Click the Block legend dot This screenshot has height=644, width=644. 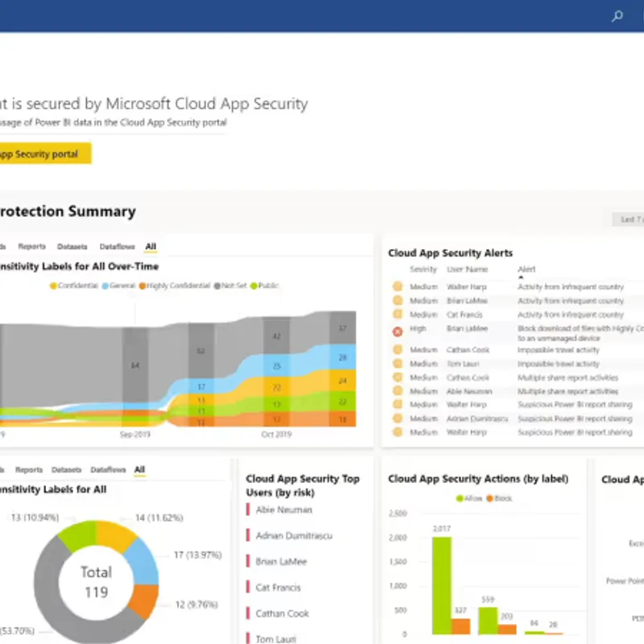tap(489, 498)
